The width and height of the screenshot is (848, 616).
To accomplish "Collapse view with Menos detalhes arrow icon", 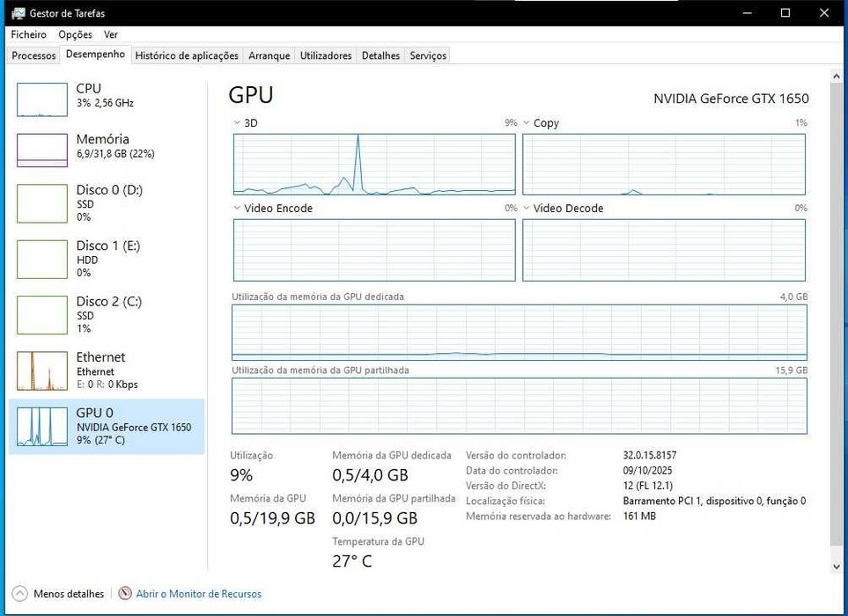I will click(x=20, y=594).
